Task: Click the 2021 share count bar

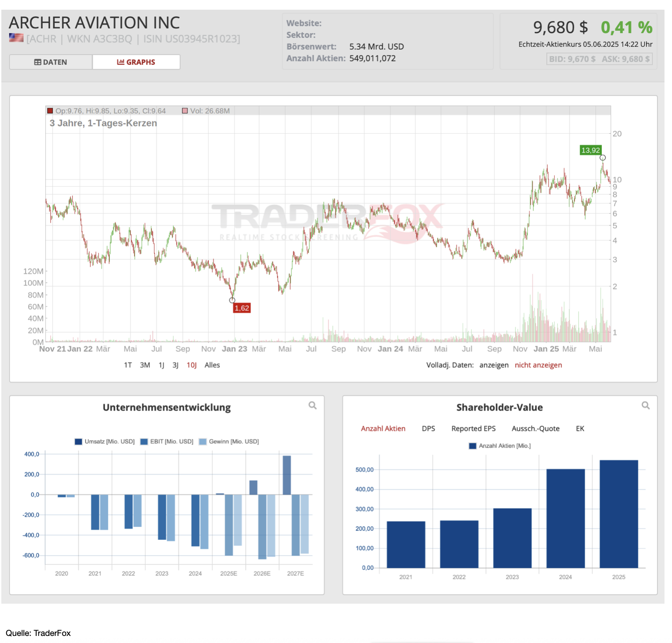Action: (x=406, y=545)
